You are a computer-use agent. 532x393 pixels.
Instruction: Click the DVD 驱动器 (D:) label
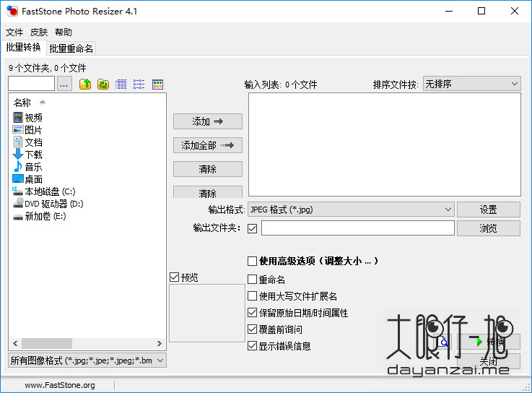point(54,204)
